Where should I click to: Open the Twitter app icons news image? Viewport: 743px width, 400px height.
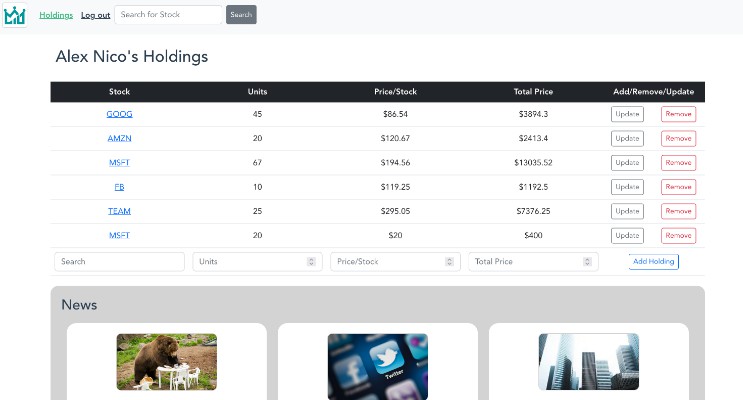[378, 366]
